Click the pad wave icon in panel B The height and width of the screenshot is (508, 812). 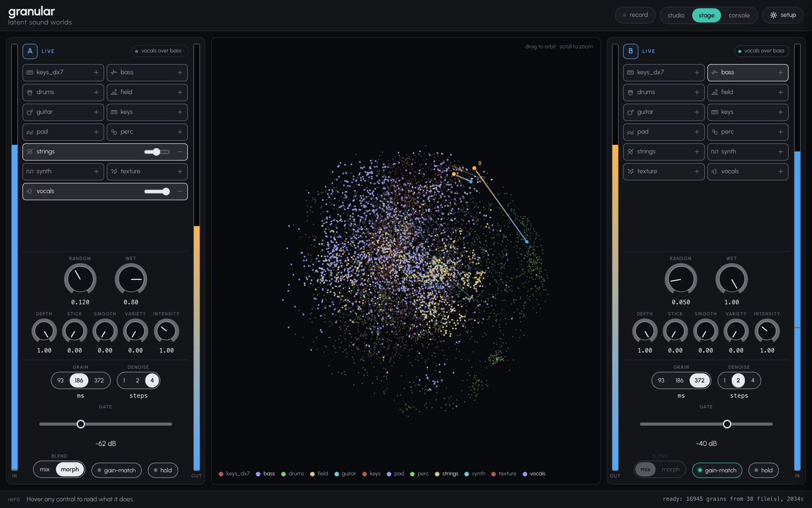coord(630,132)
